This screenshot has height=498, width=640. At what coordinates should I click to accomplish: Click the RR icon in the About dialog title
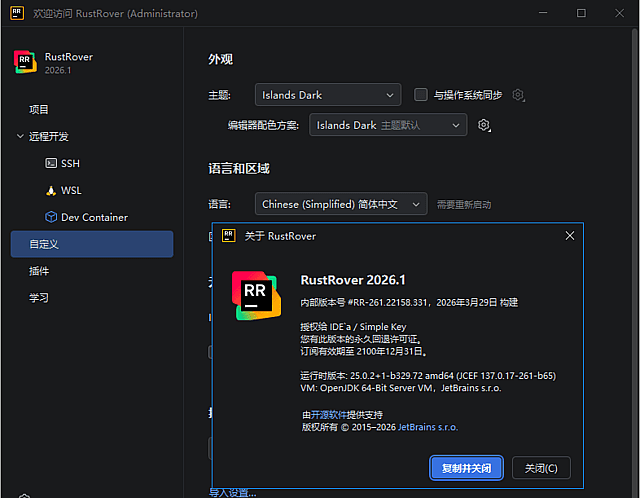[x=229, y=236]
